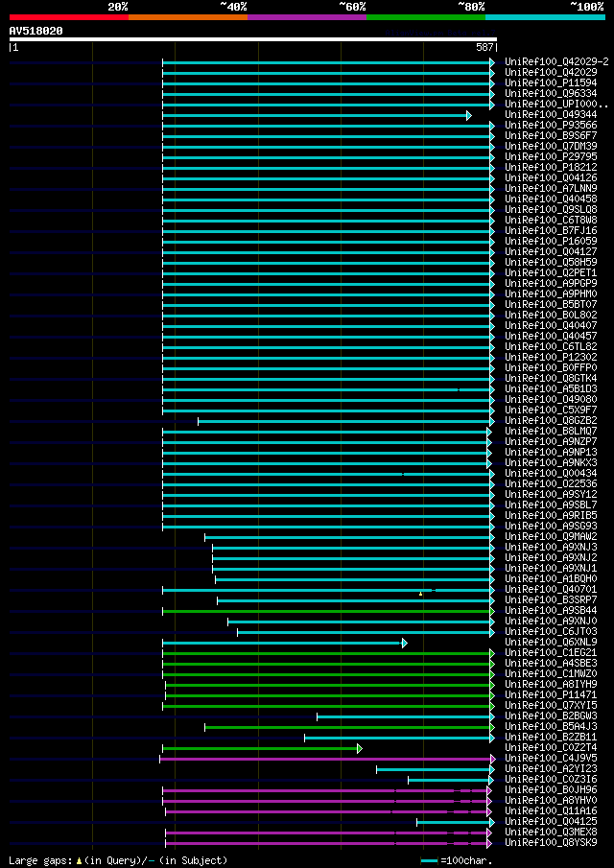Image resolution: width=614 pixels, height=868 pixels.
Task: Click the cyan ~100% identity legend segment
Action: 545,17
